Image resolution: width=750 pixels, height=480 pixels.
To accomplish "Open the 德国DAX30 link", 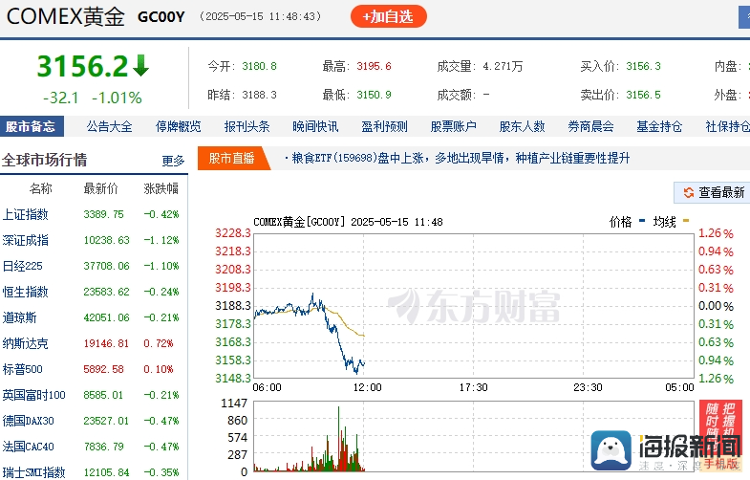I will click(28, 421).
